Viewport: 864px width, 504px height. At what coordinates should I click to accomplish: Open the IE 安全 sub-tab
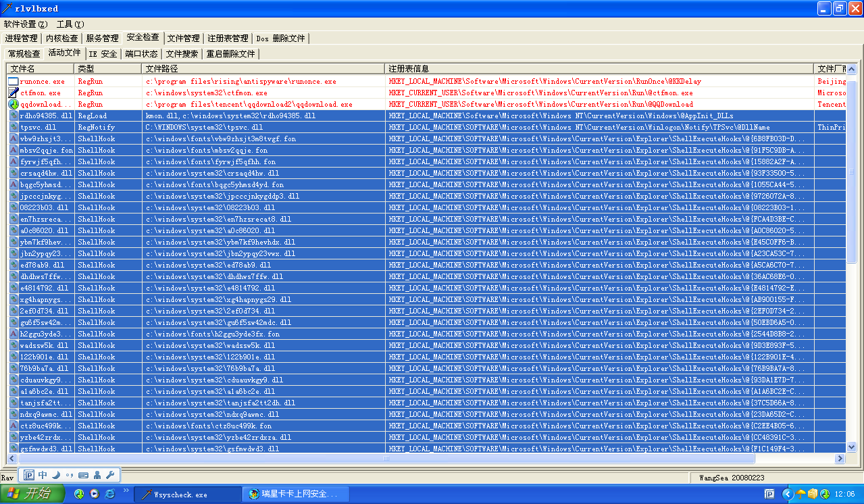tap(103, 53)
